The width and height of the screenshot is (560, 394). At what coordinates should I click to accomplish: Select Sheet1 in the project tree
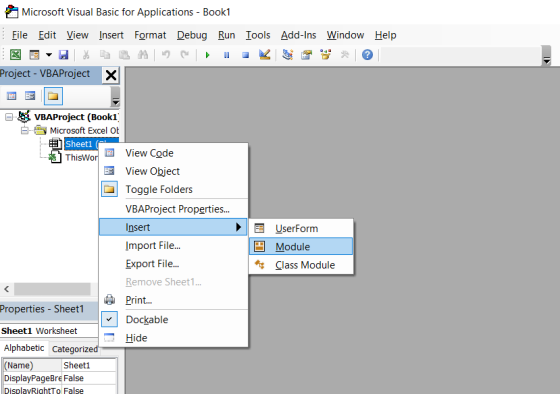point(81,144)
